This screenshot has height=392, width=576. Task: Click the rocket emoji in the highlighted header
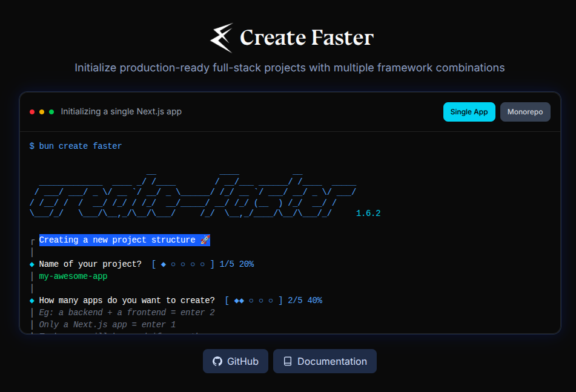(x=205, y=240)
